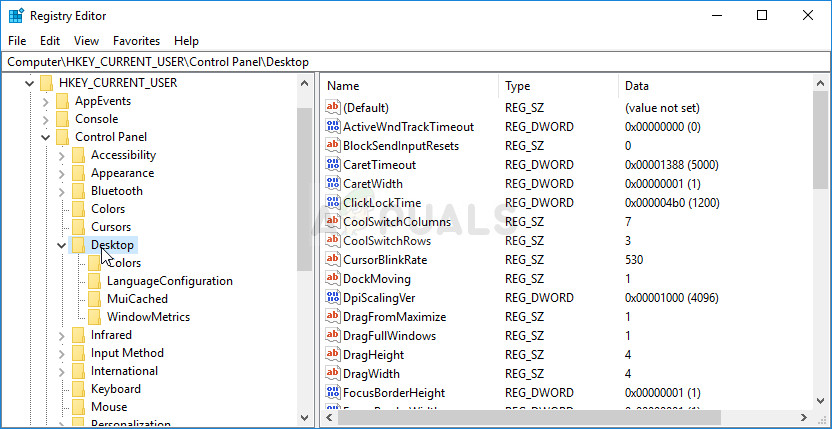Click the CoolSwitchColumns string value icon
Screen dimensions: 832x429
pos(333,222)
